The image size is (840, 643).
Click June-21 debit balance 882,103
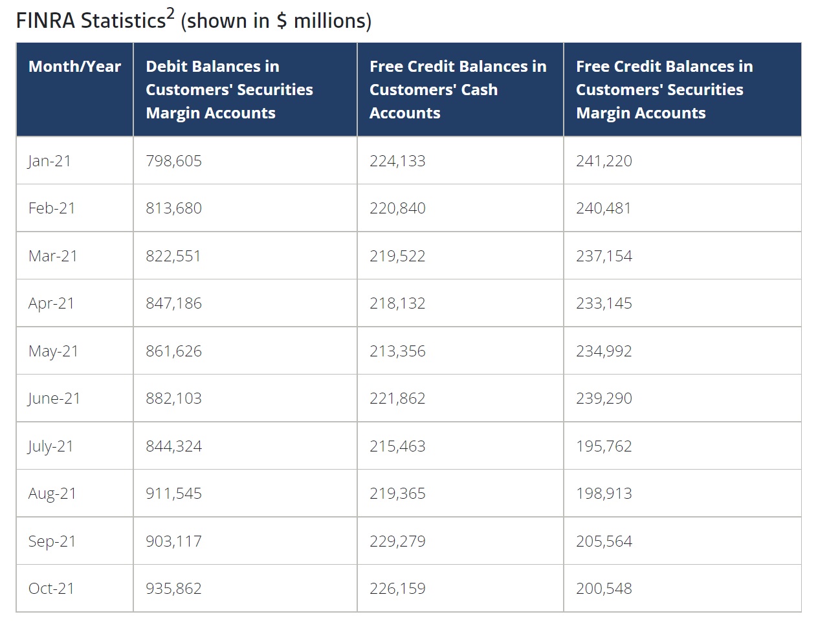(173, 398)
